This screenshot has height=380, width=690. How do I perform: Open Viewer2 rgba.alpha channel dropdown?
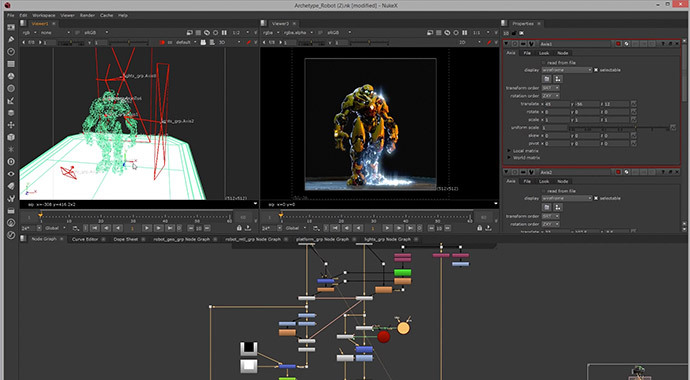click(299, 33)
